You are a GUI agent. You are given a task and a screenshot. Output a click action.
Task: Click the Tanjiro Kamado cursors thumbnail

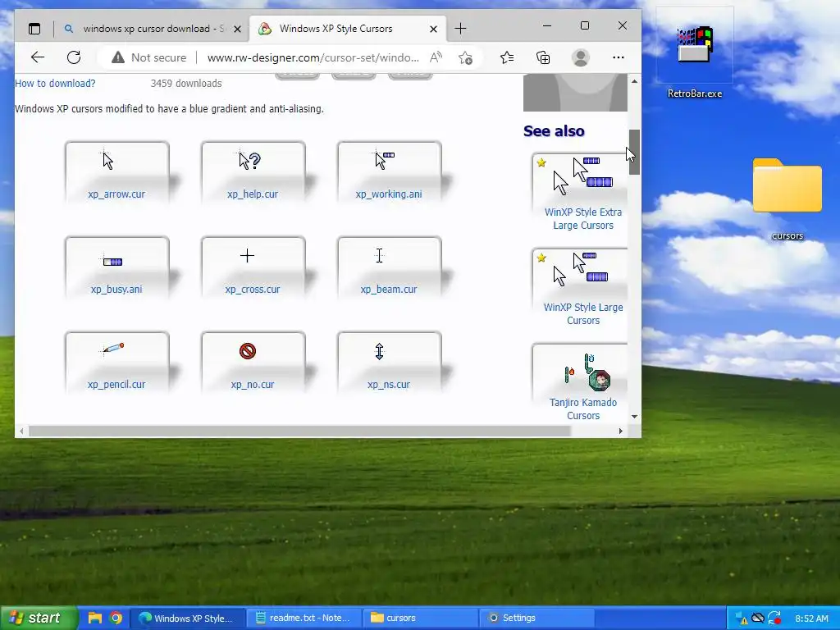coord(587,372)
